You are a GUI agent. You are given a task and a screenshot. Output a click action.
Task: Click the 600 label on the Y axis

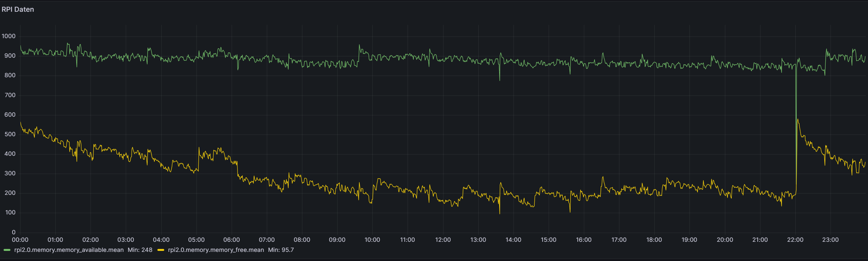pos(10,115)
